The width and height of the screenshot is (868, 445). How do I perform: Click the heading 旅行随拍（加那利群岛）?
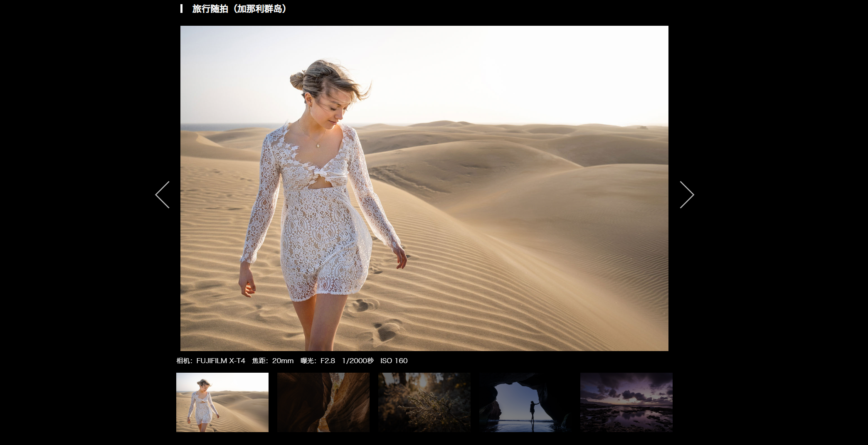coord(239,9)
